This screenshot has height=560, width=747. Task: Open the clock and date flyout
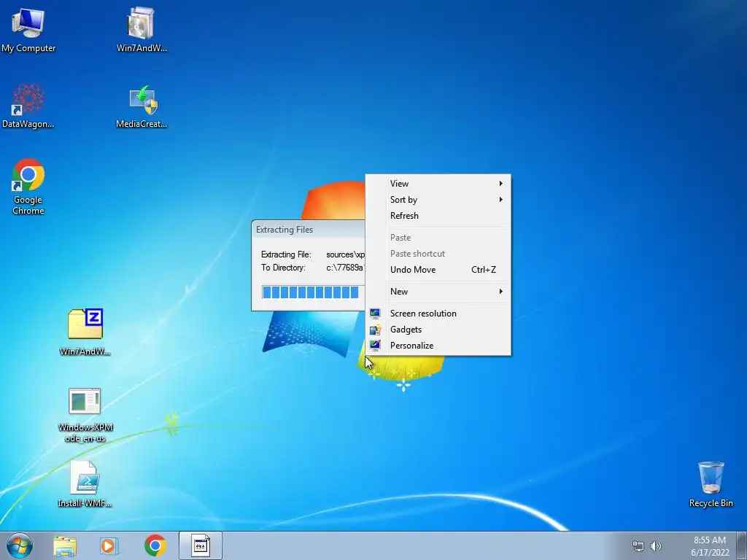[x=710, y=546]
